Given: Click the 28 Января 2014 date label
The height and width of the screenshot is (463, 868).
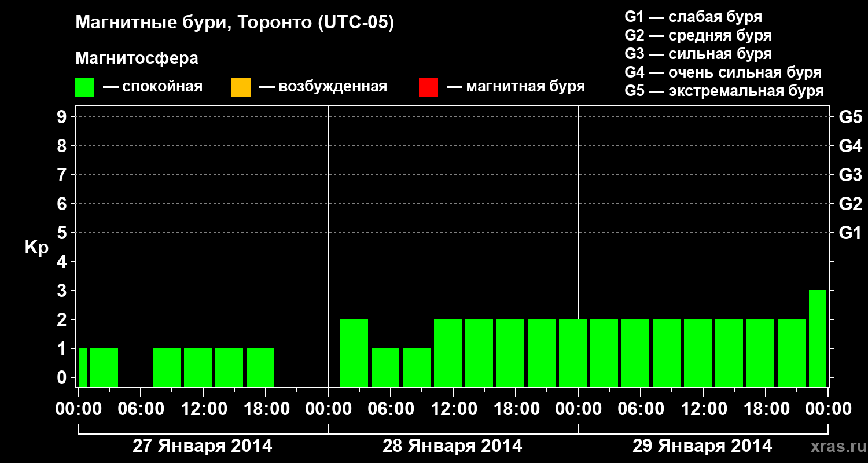Looking at the screenshot, I should point(453,446).
